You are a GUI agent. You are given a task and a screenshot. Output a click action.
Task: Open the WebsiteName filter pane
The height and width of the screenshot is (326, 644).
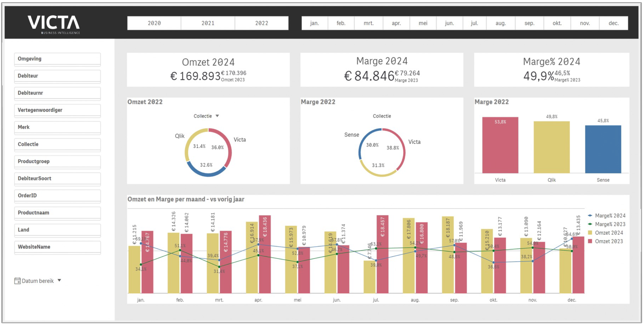[x=57, y=247]
